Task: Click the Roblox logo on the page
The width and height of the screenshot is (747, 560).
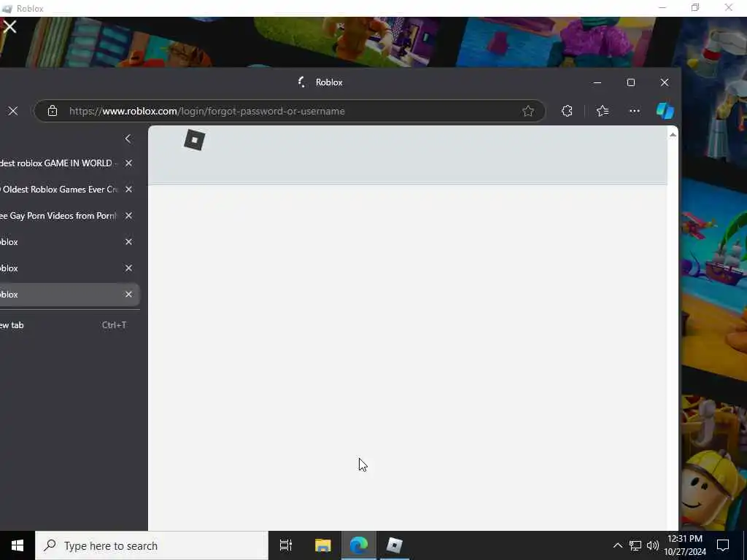Action: pos(194,140)
